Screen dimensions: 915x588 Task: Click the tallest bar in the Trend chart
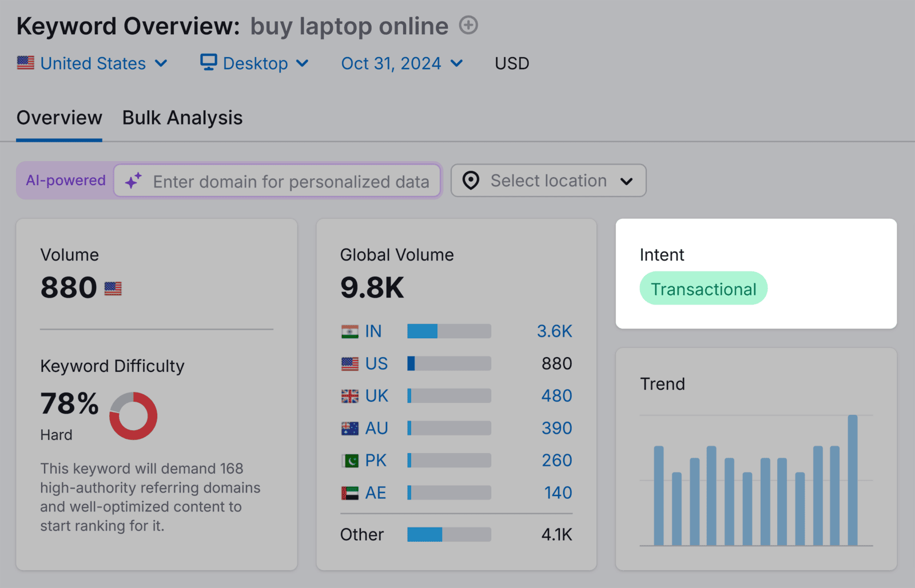point(853,480)
